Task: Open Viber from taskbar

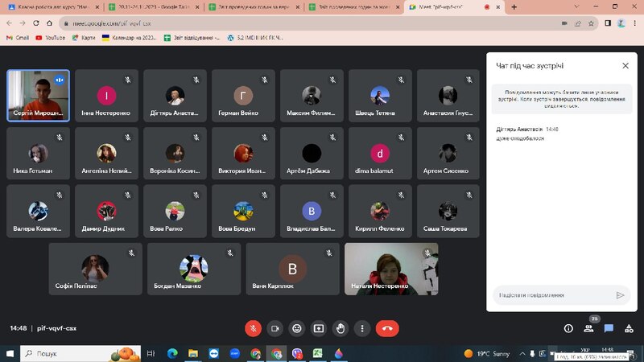Action: pyautogui.click(x=297, y=353)
